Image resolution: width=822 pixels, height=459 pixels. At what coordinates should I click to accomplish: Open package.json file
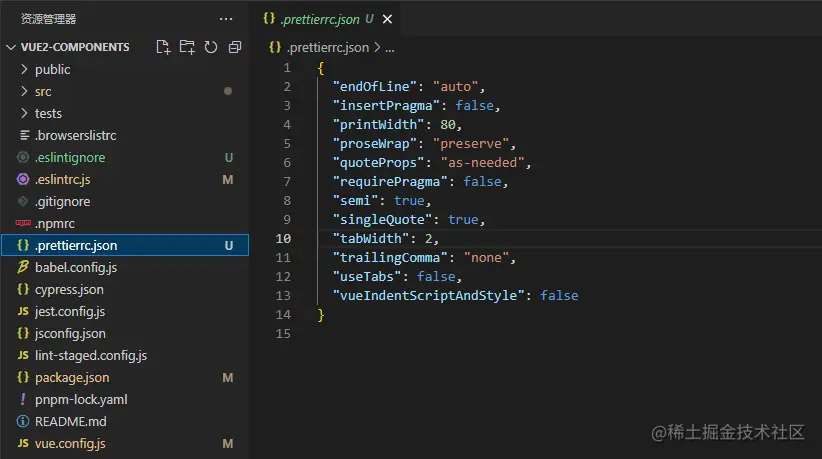[x=72, y=377]
